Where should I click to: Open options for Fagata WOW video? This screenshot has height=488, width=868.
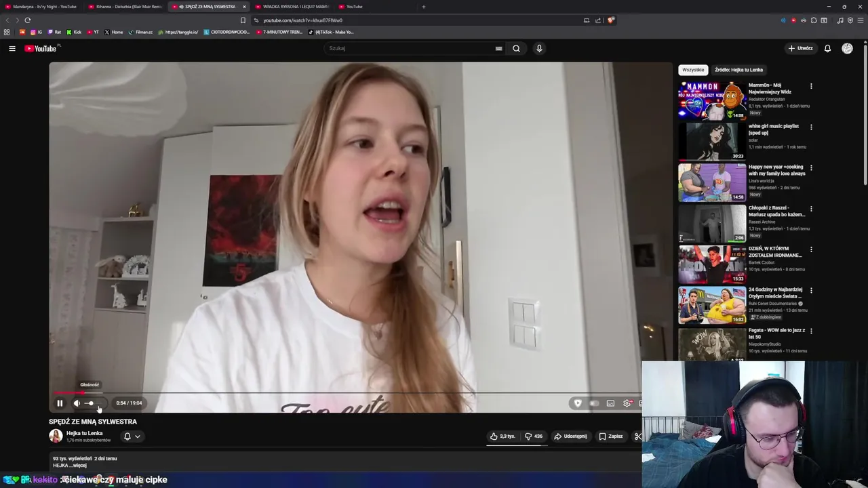811,331
